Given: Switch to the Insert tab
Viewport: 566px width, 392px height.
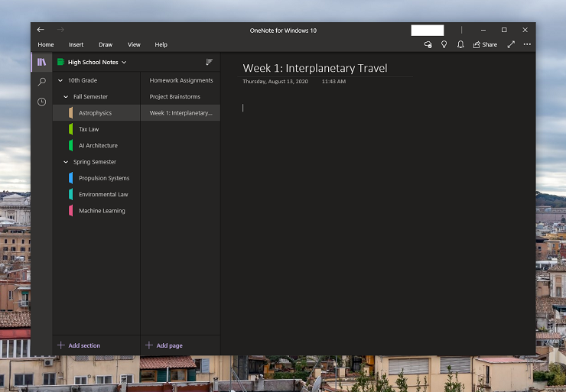Looking at the screenshot, I should [x=76, y=44].
